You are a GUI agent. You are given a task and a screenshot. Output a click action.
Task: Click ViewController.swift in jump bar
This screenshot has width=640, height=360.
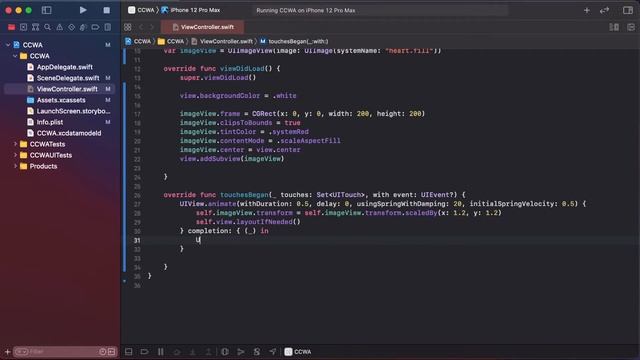click(x=222, y=41)
